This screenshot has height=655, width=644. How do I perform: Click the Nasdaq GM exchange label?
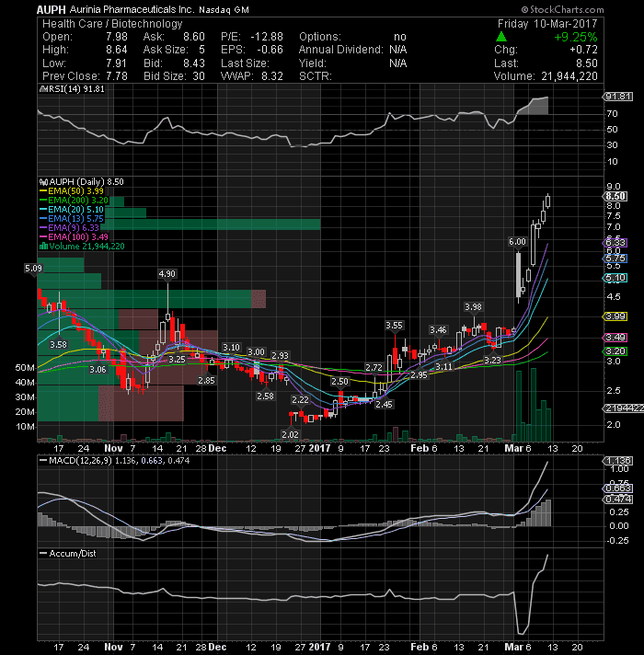tap(224, 10)
